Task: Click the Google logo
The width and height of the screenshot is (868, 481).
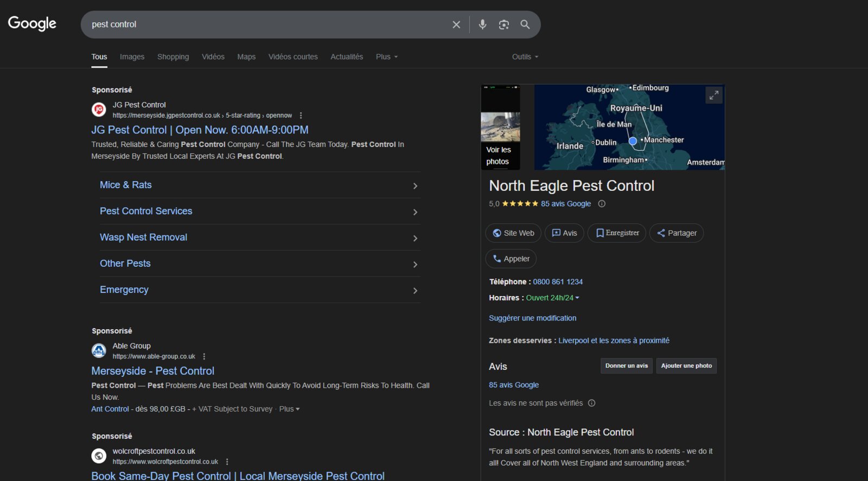Action: pos(32,23)
